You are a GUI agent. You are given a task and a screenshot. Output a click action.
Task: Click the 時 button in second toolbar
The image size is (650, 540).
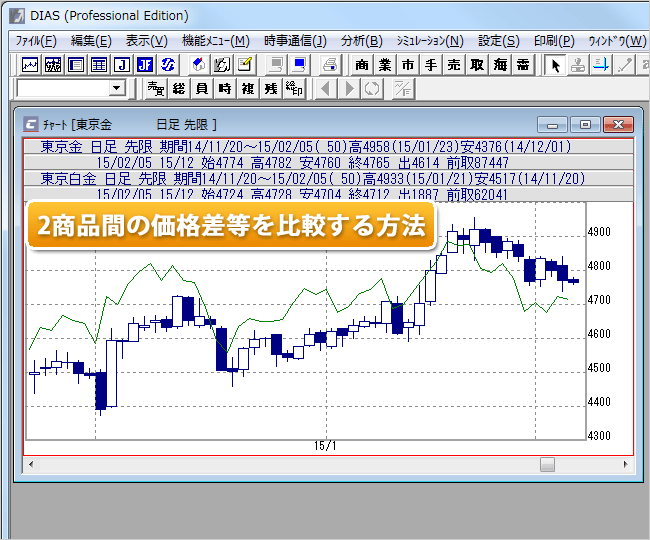[224, 89]
